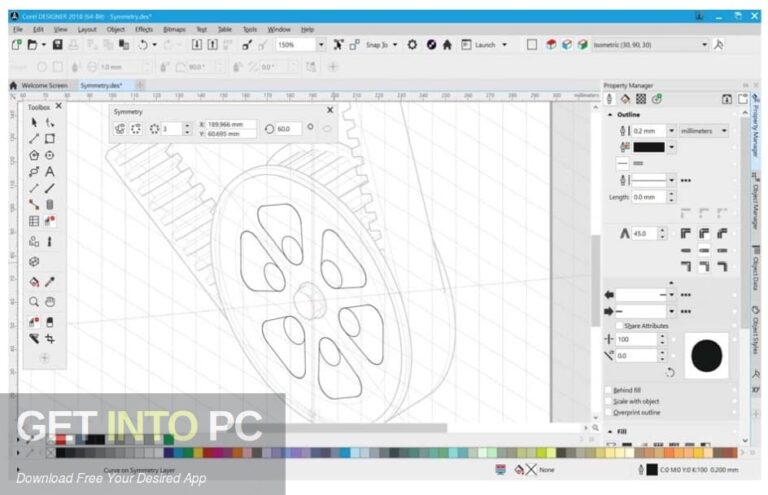768x495 pixels.
Task: Enable Scale with object checkbox
Action: coord(608,401)
